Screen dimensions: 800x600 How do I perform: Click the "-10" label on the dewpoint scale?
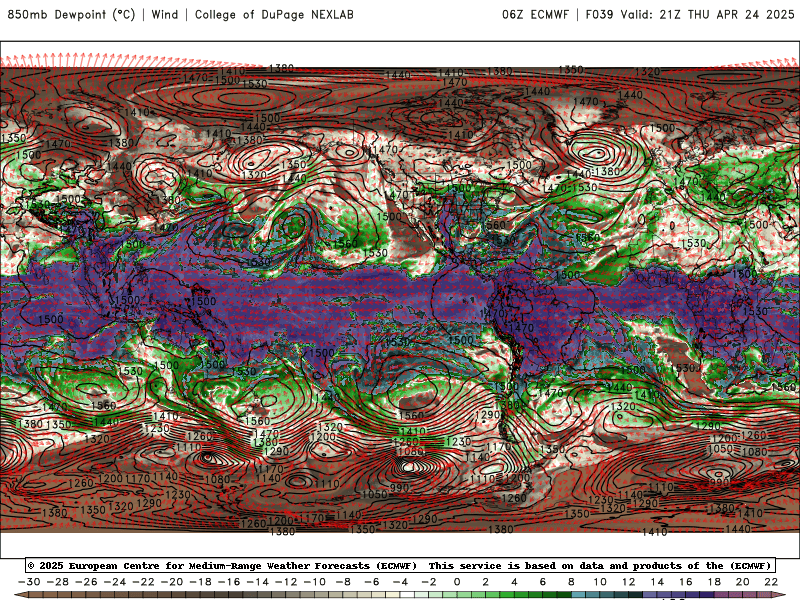pos(314,582)
